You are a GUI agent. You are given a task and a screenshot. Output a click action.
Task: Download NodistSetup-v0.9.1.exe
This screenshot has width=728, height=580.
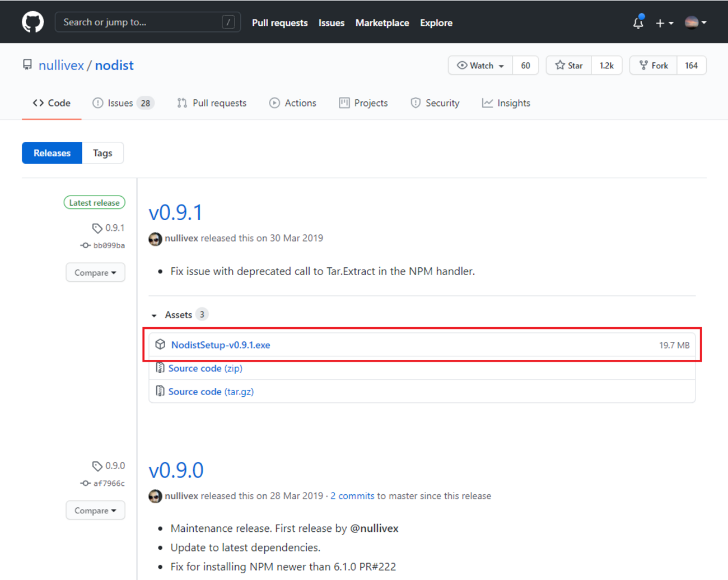pos(221,345)
